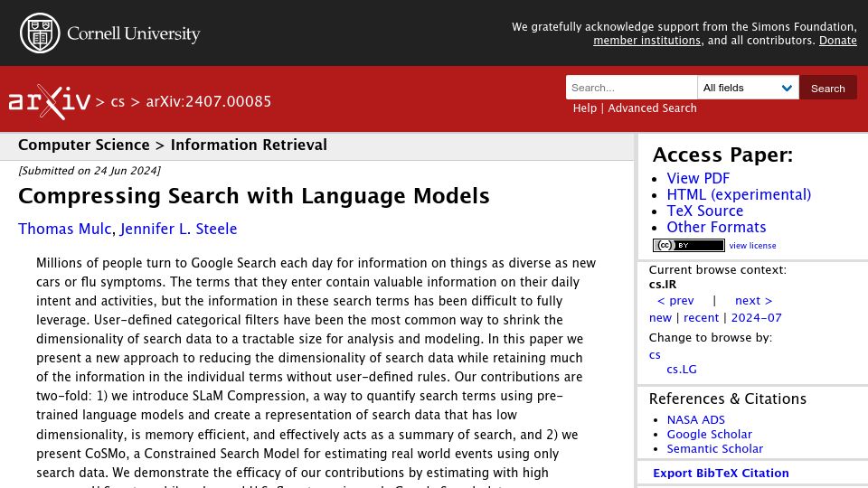Open the recent listings link
This screenshot has width=868, height=488.
(701, 317)
